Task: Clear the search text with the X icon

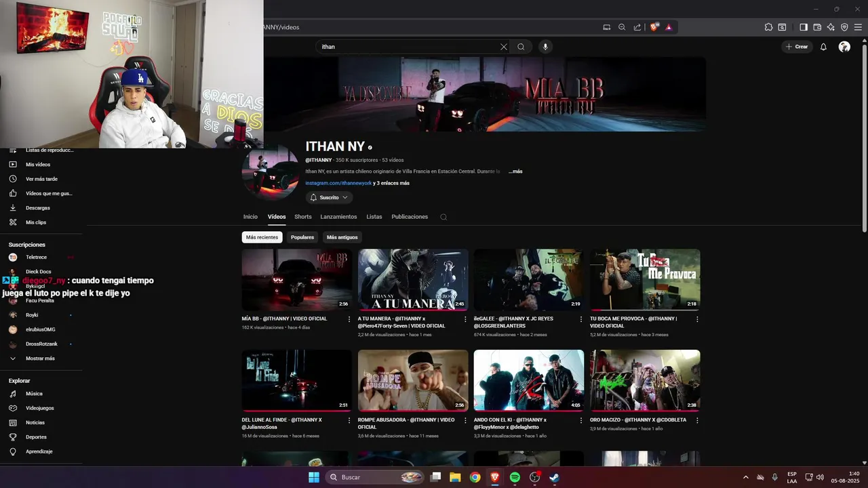Action: 503,47
